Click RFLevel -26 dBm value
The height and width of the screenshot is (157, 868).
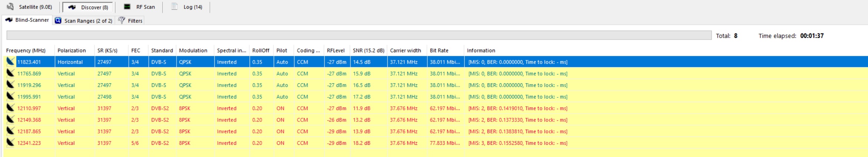336,120
